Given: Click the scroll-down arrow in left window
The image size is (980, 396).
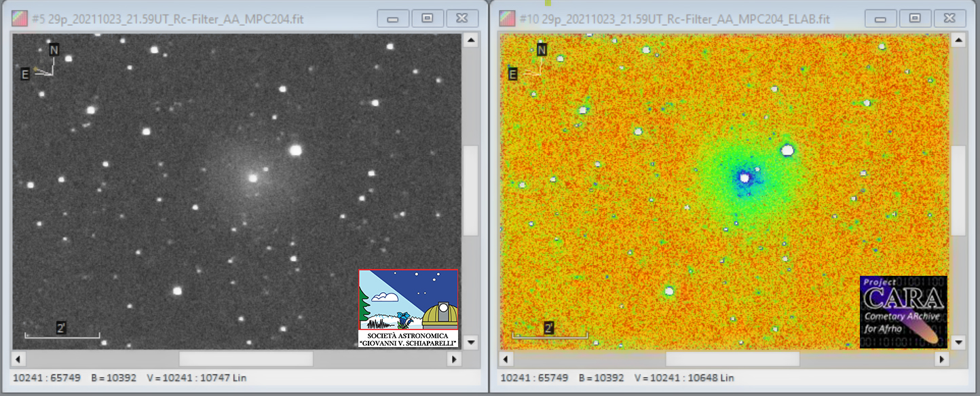Looking at the screenshot, I should point(470,342).
